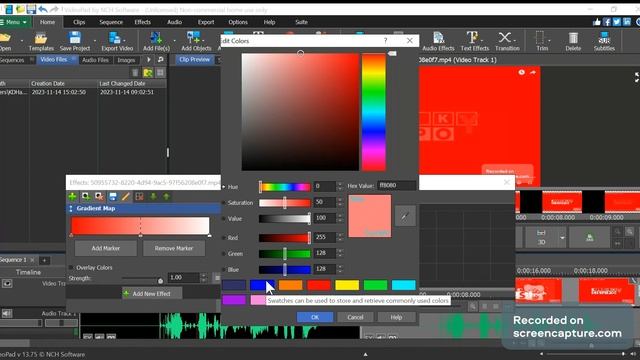Click the green up arrow in Effects toolbar
640x360 pixels.
166,197
